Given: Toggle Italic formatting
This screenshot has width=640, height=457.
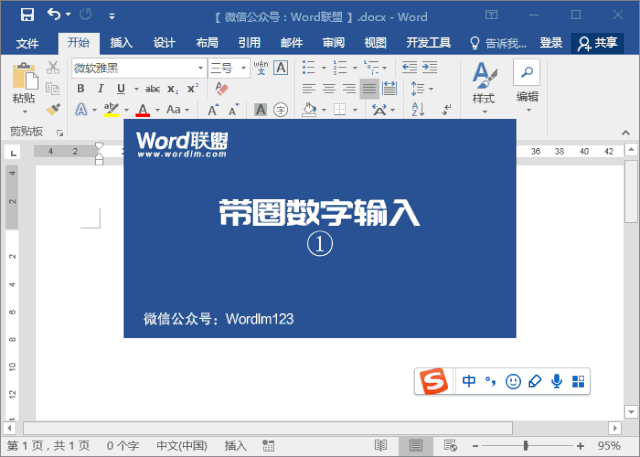Looking at the screenshot, I should pos(101,89).
